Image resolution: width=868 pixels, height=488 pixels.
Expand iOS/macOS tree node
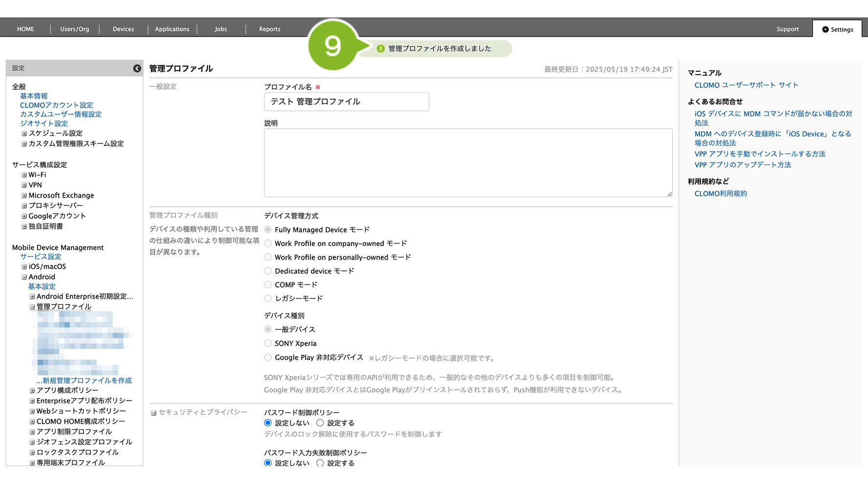point(24,267)
